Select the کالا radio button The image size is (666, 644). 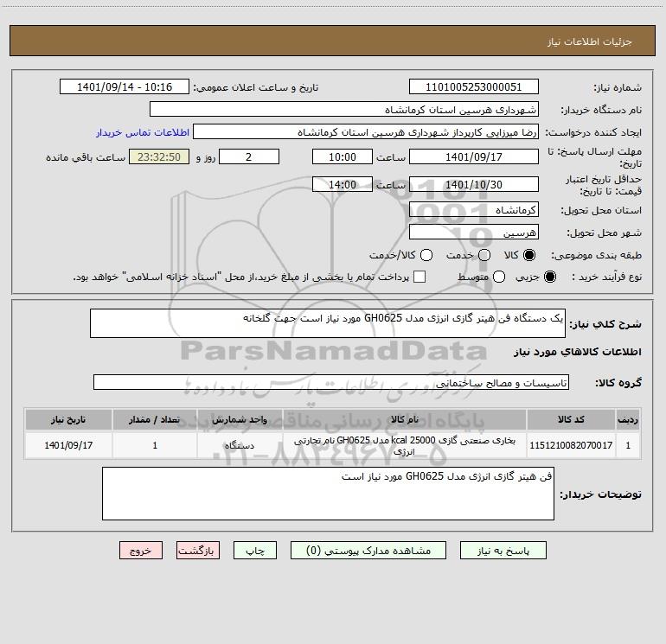pos(529,255)
